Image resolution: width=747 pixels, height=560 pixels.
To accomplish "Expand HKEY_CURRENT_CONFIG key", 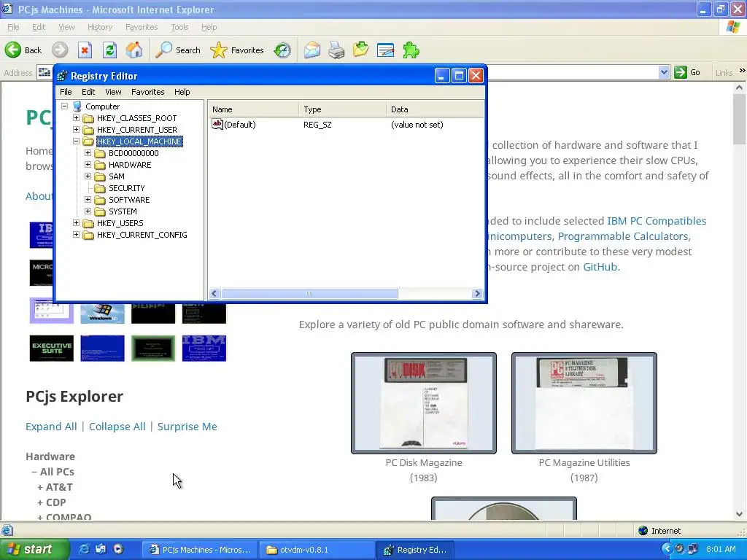I will [x=76, y=234].
